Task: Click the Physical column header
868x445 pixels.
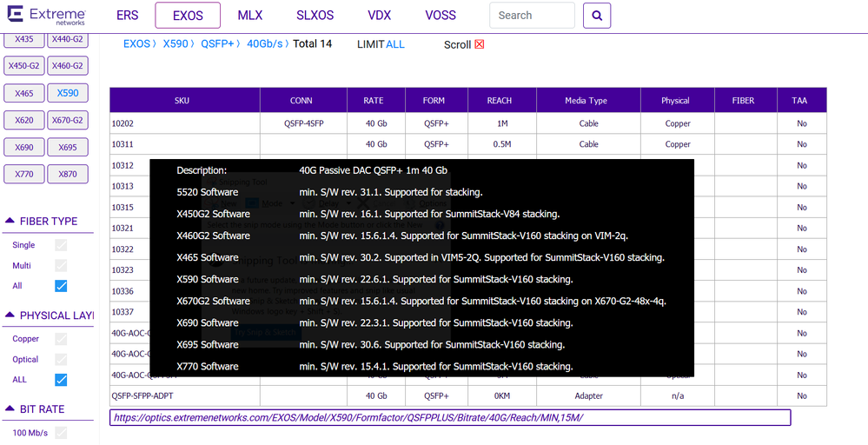Action: [678, 100]
